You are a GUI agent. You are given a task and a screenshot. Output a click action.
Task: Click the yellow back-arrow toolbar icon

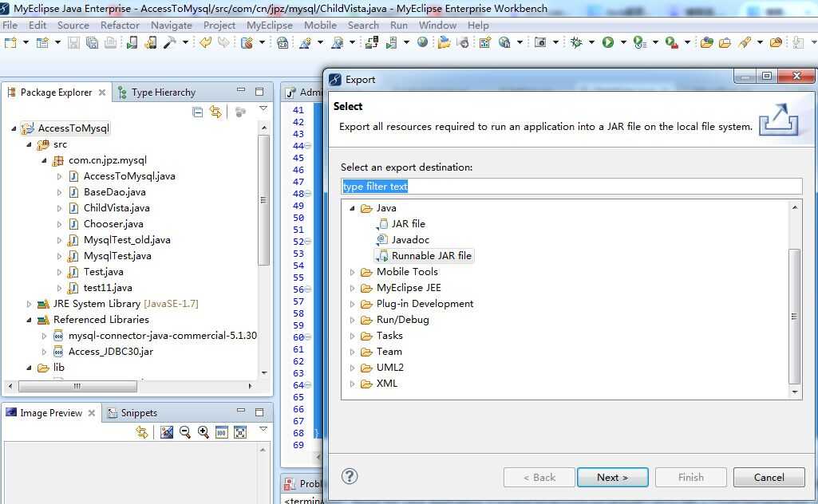(x=206, y=42)
